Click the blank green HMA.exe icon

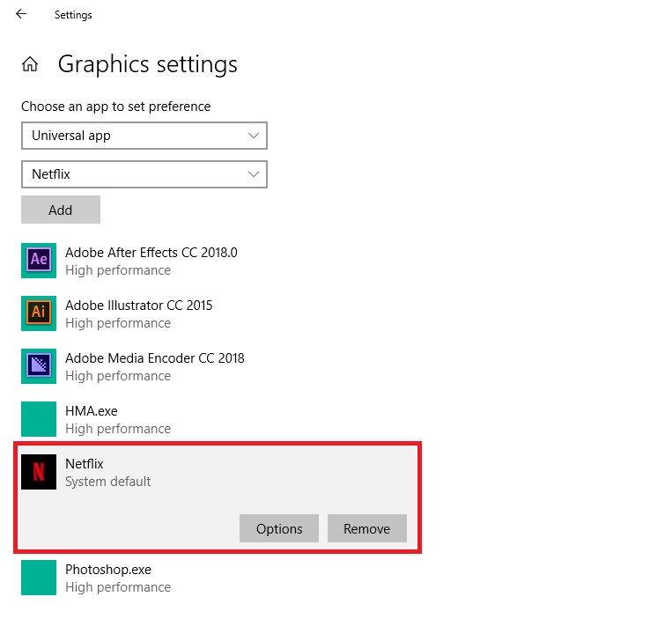[39, 419]
